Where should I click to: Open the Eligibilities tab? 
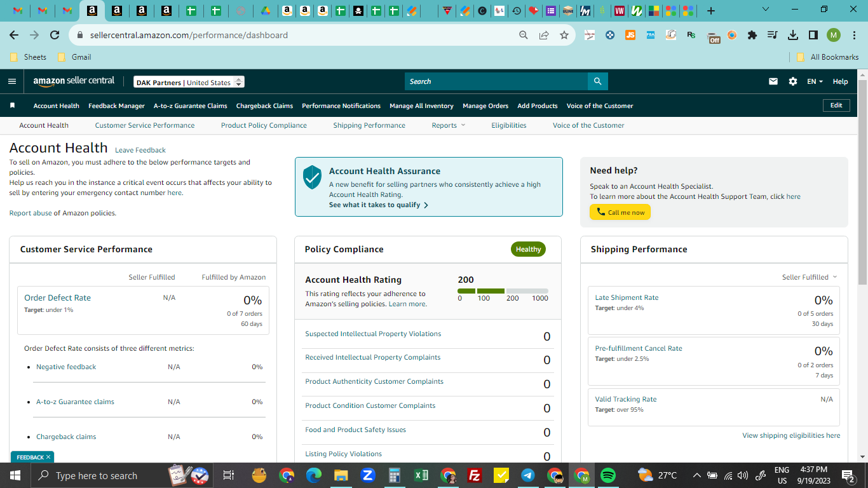tap(509, 125)
